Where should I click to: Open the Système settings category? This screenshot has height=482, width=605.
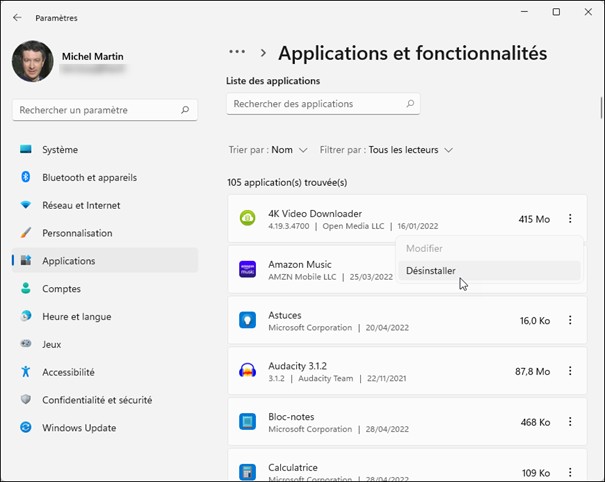pyautogui.click(x=60, y=150)
